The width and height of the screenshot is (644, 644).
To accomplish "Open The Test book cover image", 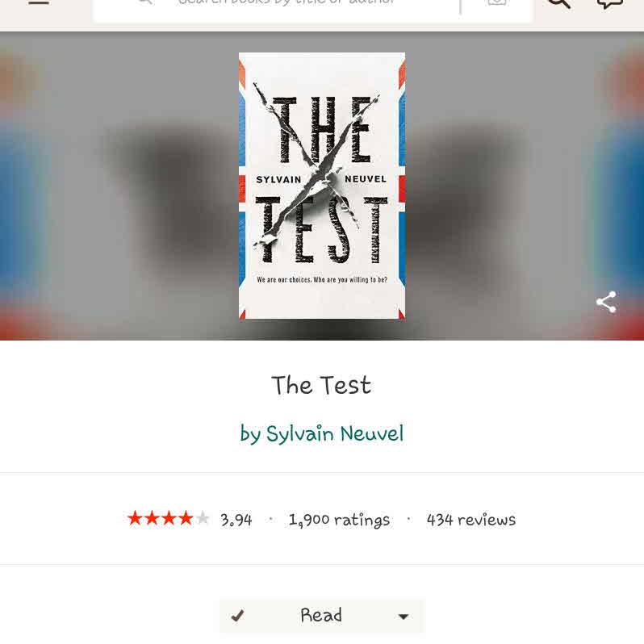I will [x=322, y=186].
